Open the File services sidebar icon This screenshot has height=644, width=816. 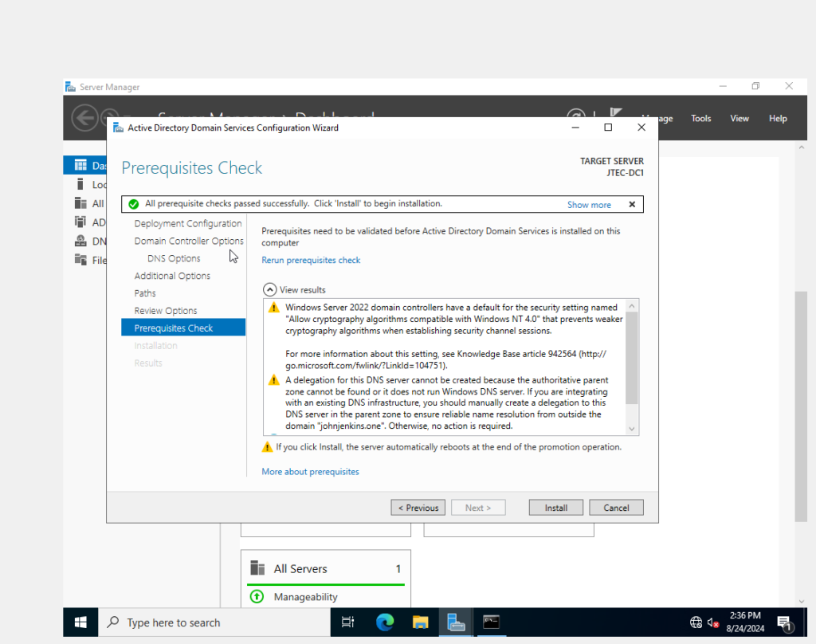pos(80,260)
